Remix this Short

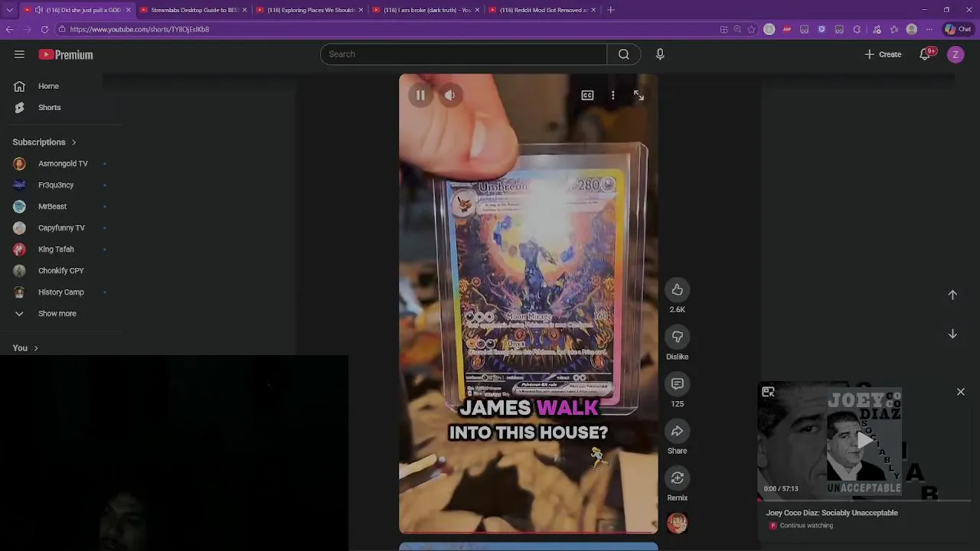click(x=677, y=478)
